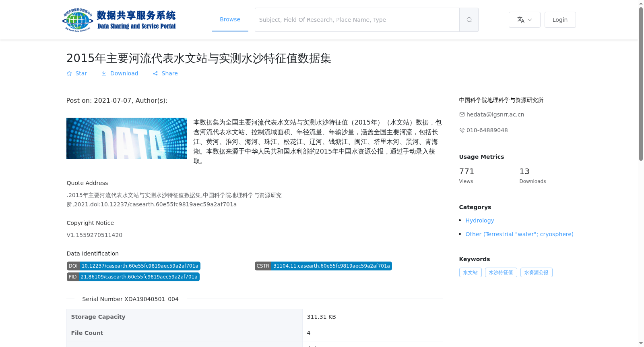Click the CSTR identifier badge
644x347 pixels.
323,266
